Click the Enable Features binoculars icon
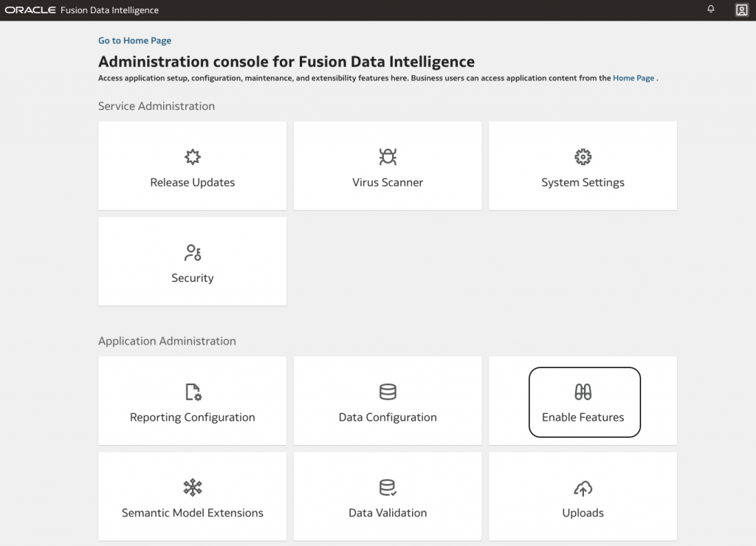Screen dimensions: 756x546 pos(583,392)
